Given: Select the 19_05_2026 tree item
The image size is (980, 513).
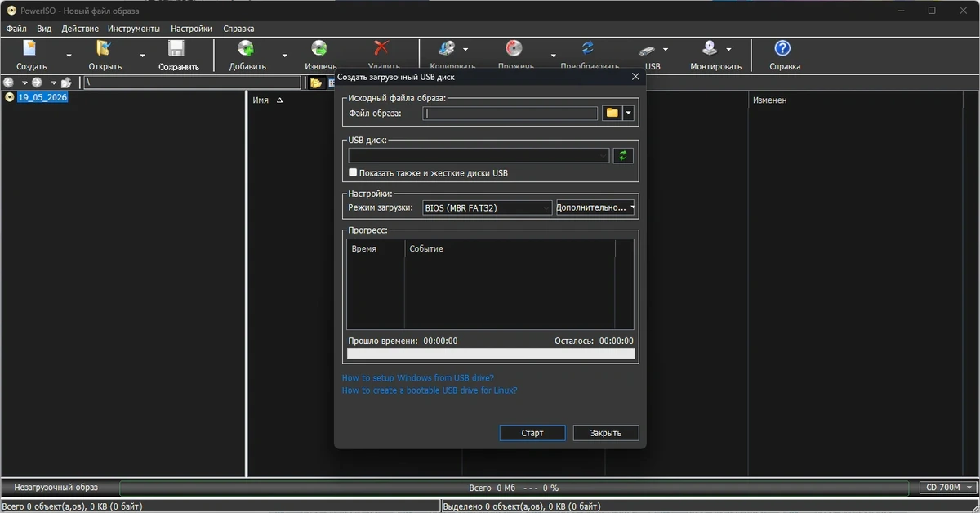Looking at the screenshot, I should tap(42, 97).
